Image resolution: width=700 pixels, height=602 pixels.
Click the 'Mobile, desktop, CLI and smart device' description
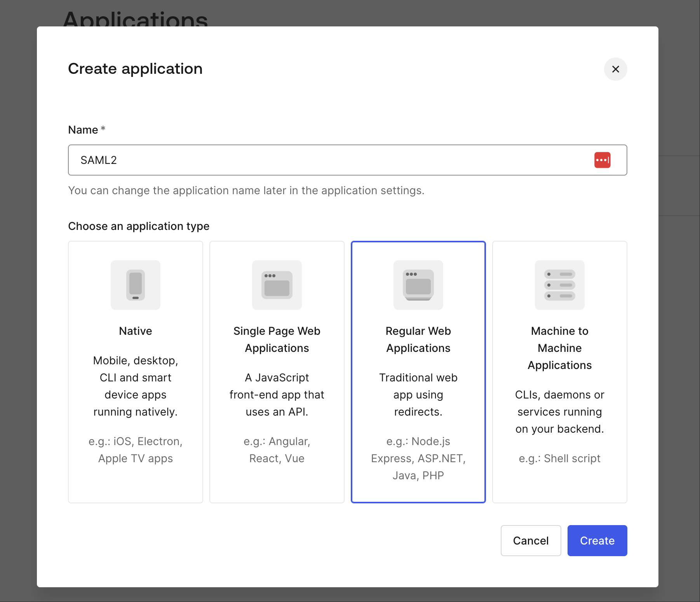click(135, 386)
